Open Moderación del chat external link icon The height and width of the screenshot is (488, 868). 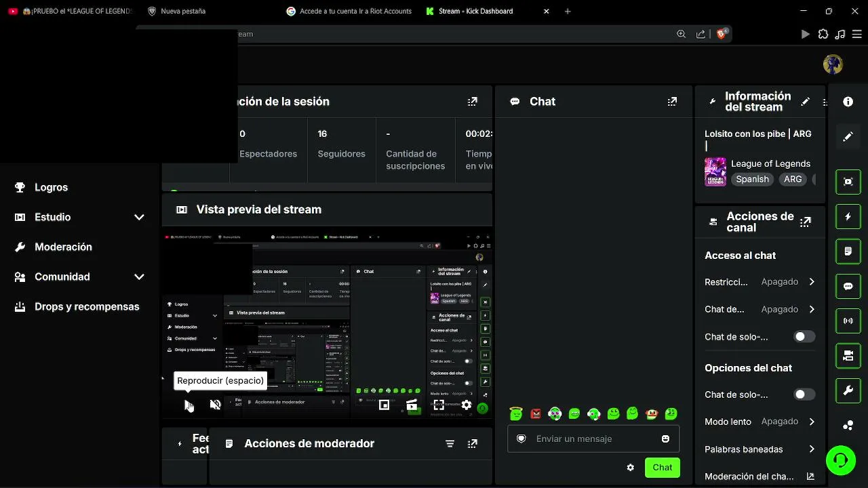[810, 476]
